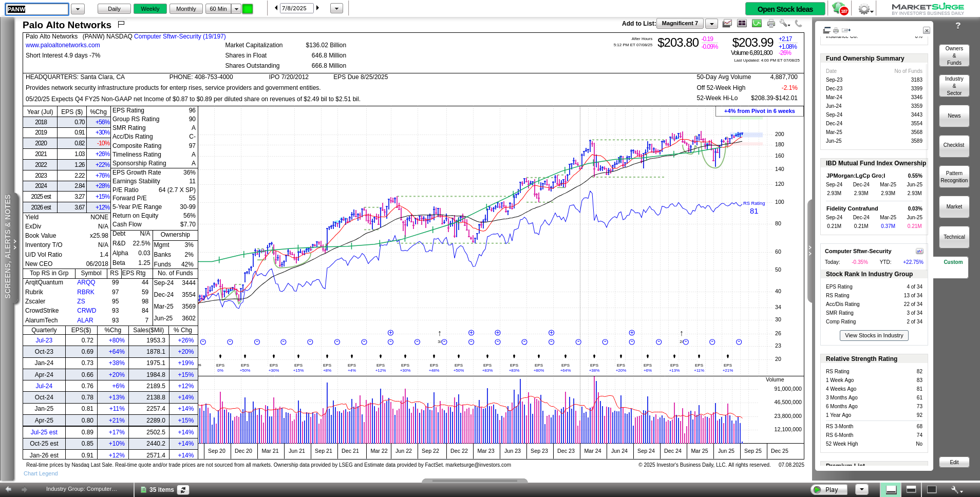This screenshot has width=980, height=497.
Task: Open the symbol search dropdown arrow
Action: (78, 9)
